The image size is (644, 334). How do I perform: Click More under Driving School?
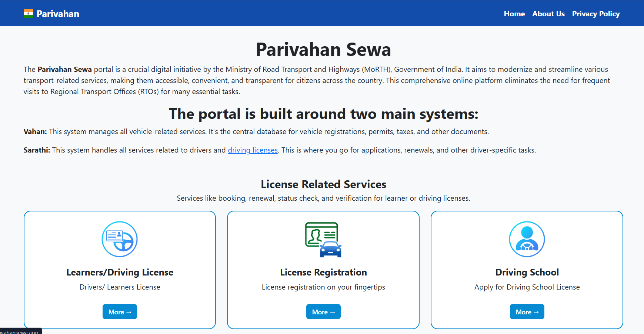click(x=527, y=312)
